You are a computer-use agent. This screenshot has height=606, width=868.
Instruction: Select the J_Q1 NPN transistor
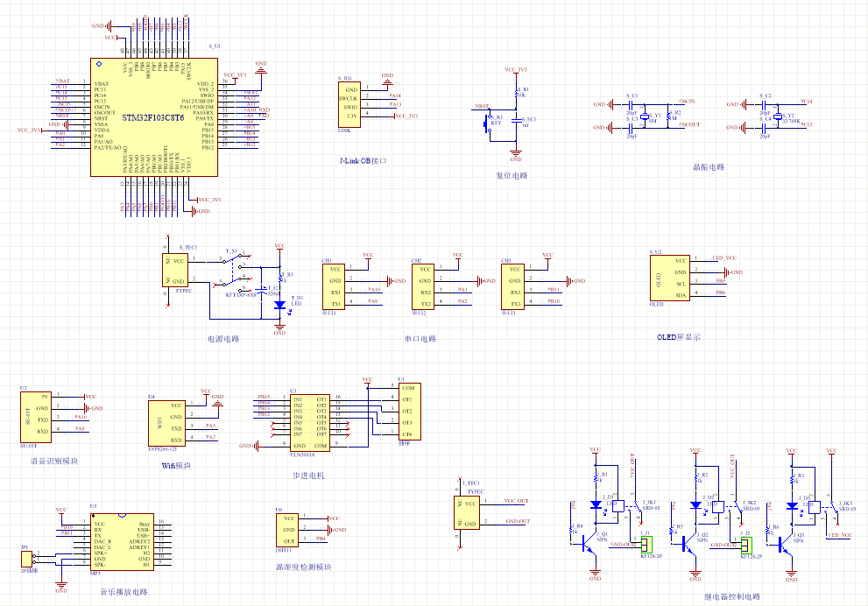click(590, 545)
